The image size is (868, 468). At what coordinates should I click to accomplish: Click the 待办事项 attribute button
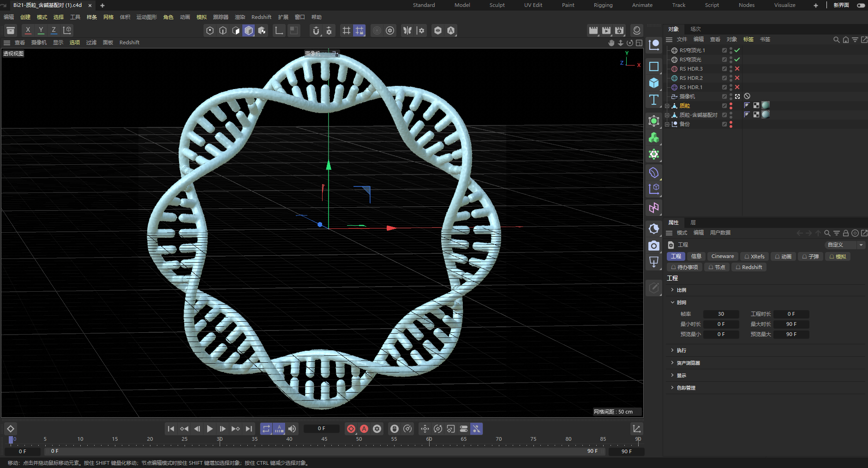coord(684,267)
